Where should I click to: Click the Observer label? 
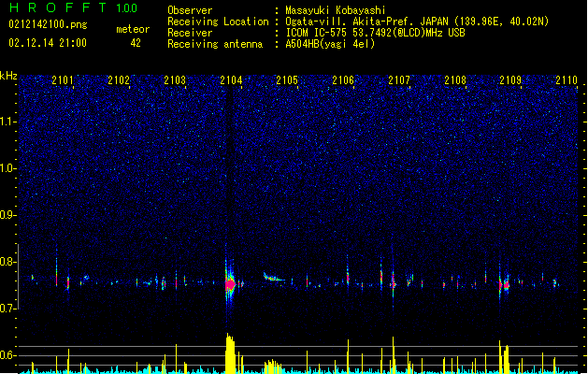[x=190, y=10]
